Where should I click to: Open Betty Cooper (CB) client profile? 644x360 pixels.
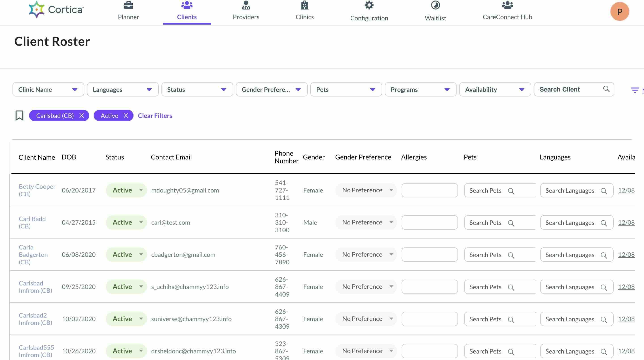37,190
